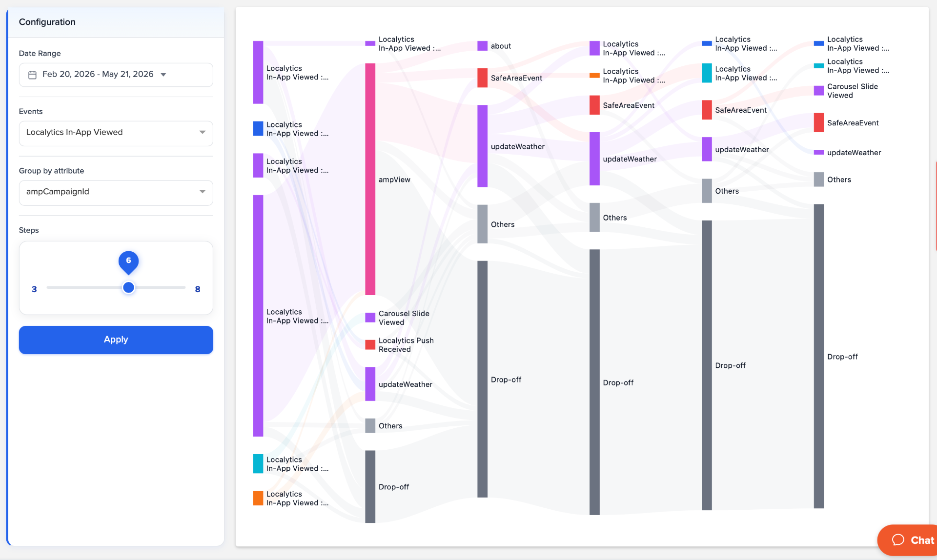937x560 pixels.
Task: Click Others node in third column
Action: [x=482, y=224]
